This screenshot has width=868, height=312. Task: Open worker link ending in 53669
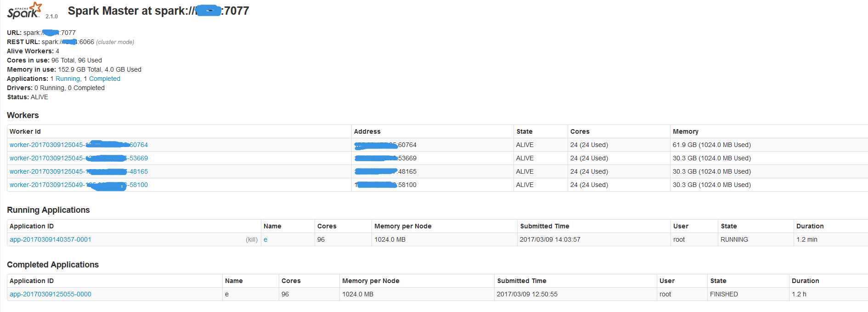pos(79,158)
